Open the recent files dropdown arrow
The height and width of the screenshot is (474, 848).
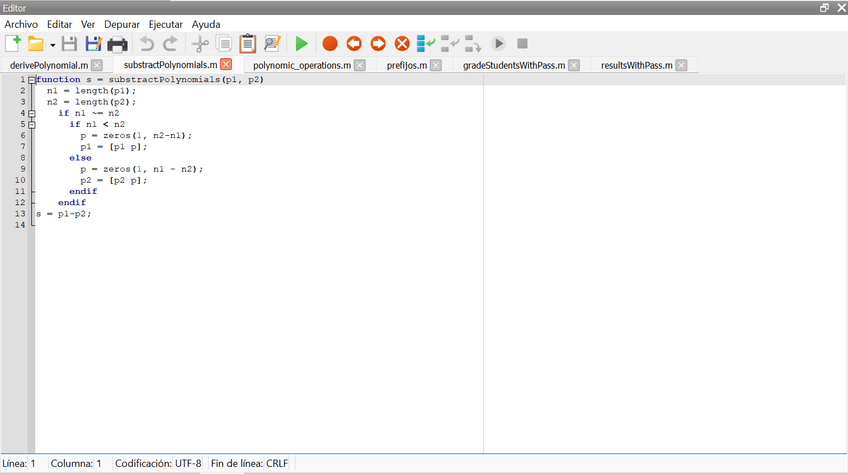(x=52, y=45)
